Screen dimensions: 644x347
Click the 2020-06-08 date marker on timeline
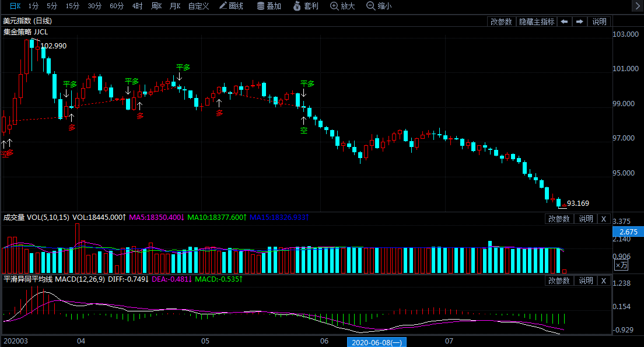(x=377, y=342)
